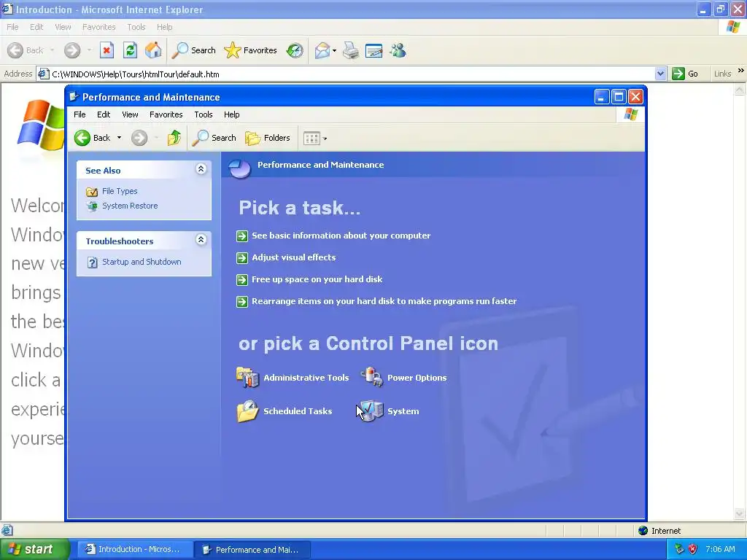This screenshot has height=560, width=747.
Task: Open the Tools menu in Performance and Maintenance
Action: [x=204, y=114]
